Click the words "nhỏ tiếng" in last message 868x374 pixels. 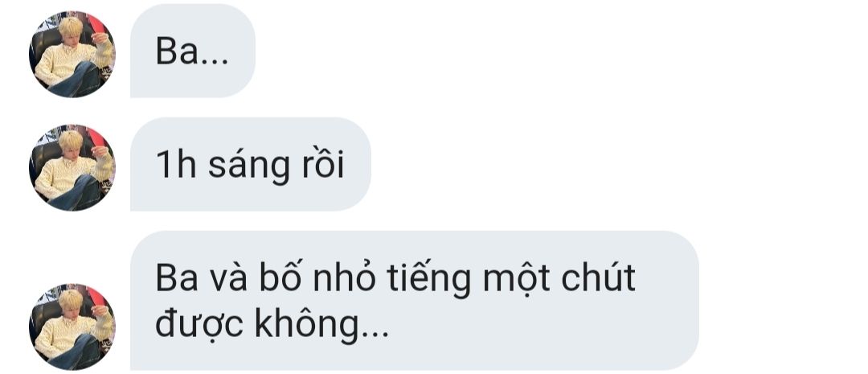coord(392,278)
